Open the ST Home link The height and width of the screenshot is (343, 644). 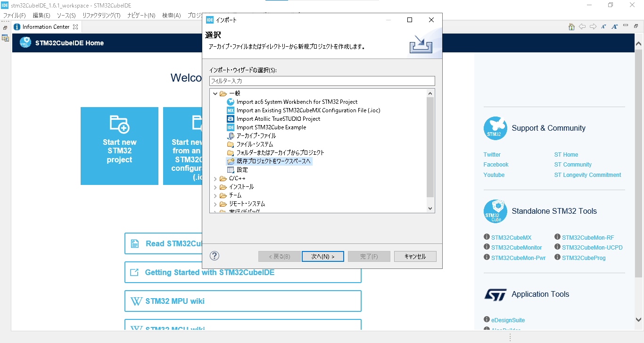click(x=566, y=155)
